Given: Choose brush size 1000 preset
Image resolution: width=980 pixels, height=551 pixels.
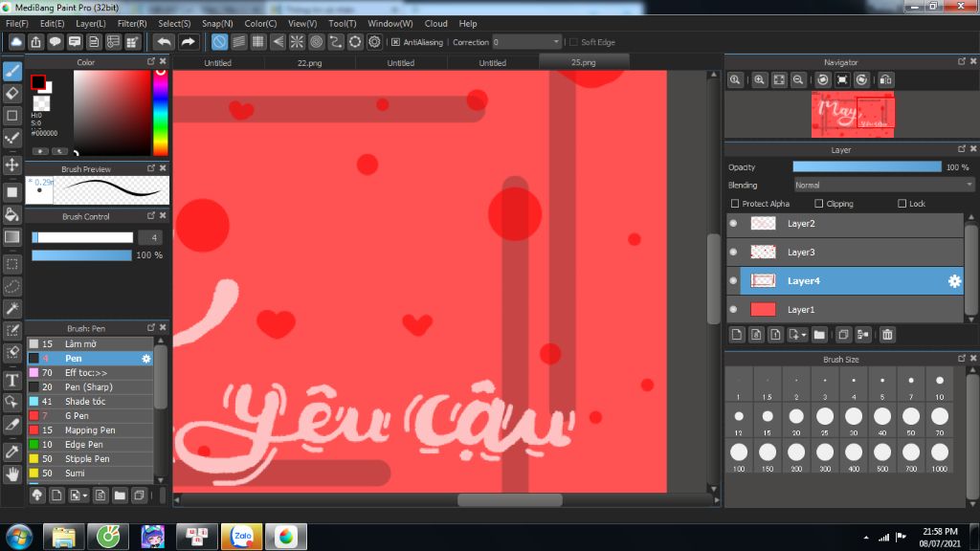Looking at the screenshot, I should (940, 457).
